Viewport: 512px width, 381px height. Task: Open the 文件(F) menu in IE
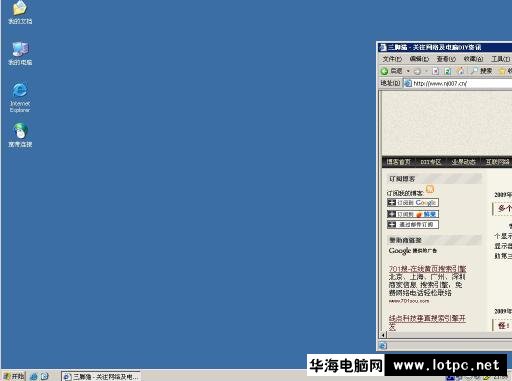click(x=392, y=59)
